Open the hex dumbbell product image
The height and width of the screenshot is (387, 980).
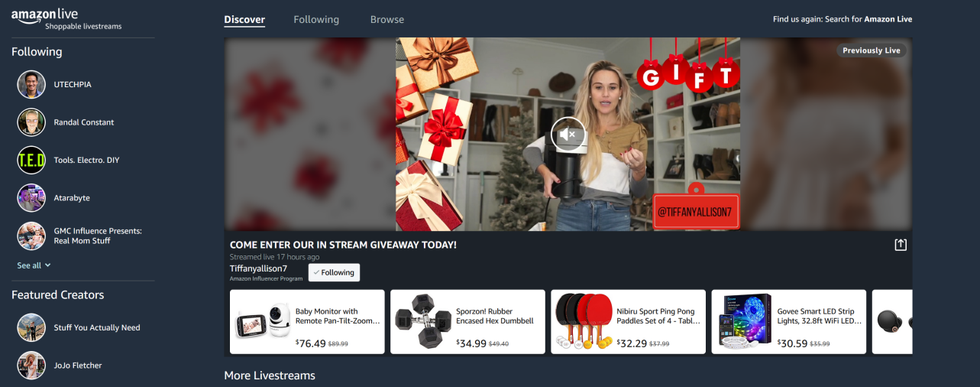pos(424,322)
